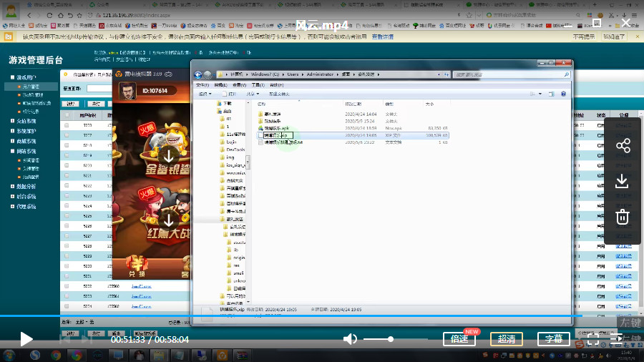Open the 查看详情 link in the warning bar
This screenshot has height=362, width=644.
(383, 36)
